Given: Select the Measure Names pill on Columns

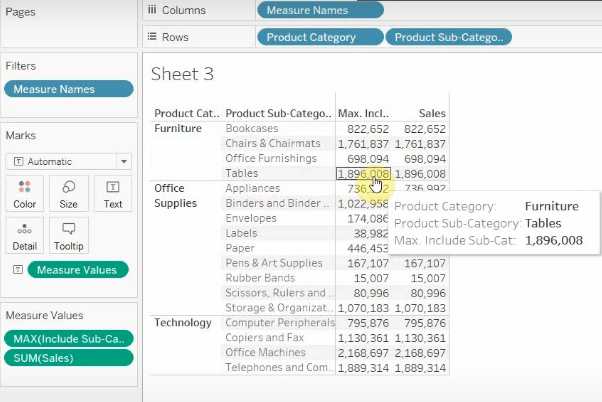Looking at the screenshot, I should (x=319, y=11).
